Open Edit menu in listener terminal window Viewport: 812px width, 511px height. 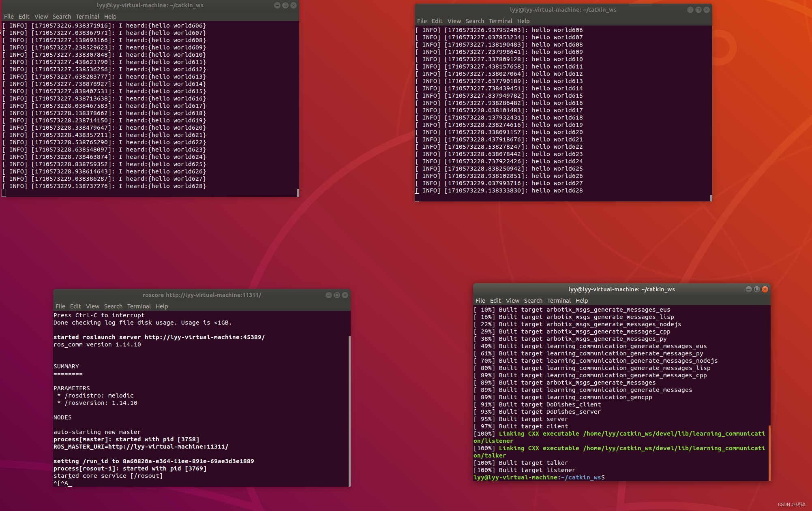(24, 17)
